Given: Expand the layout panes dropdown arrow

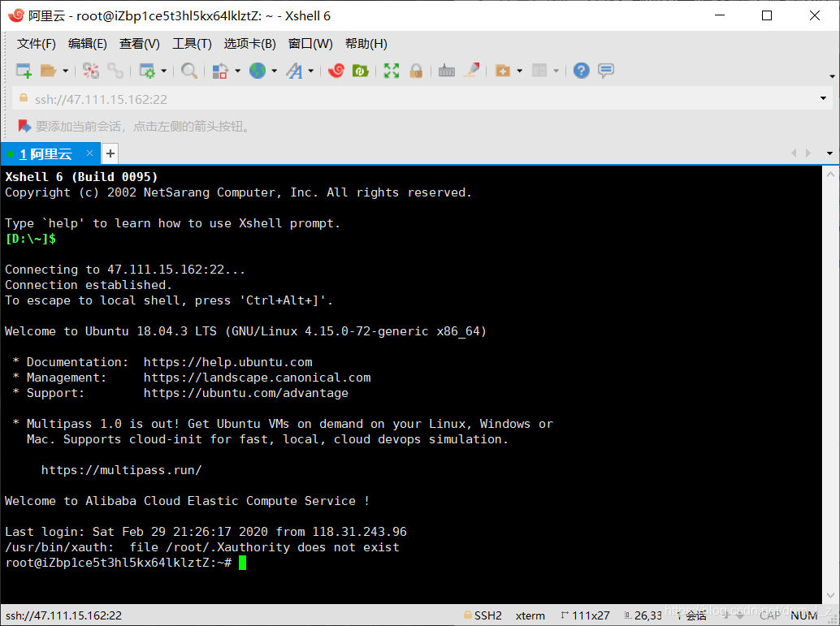Looking at the screenshot, I should coord(556,71).
